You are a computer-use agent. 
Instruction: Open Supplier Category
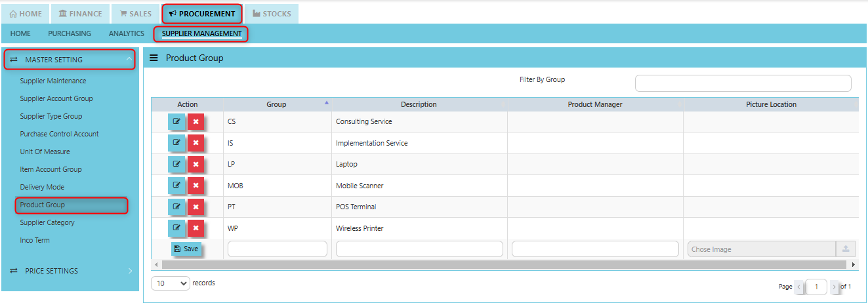pos(47,223)
